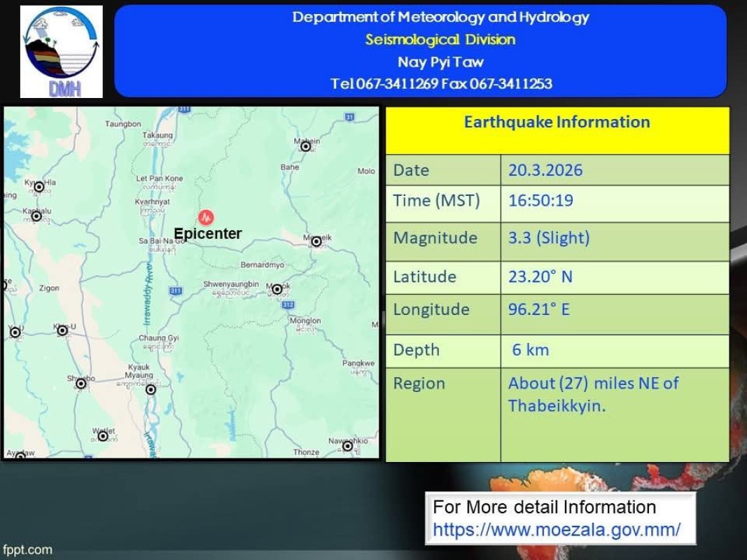Screen dimensions: 747x560
Task: Click the Earthquake Information table header
Action: [557, 122]
